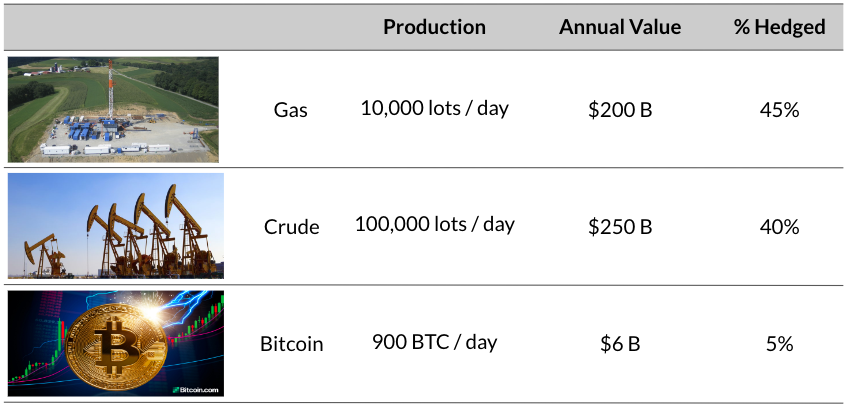
Task: Select the 10,000 lots / day cell
Action: tap(435, 109)
